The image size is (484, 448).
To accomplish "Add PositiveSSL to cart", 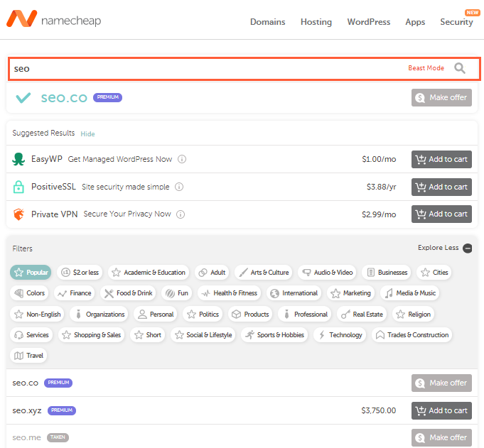I will (441, 187).
